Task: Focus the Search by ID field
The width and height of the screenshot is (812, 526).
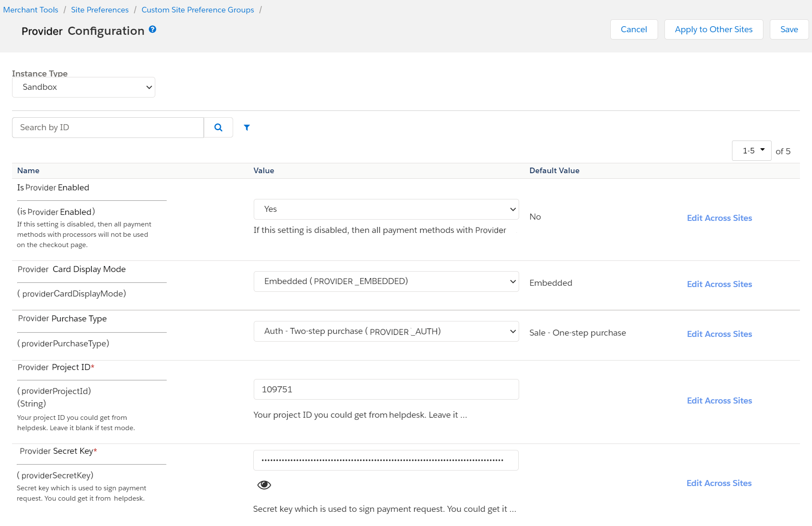Action: click(108, 128)
